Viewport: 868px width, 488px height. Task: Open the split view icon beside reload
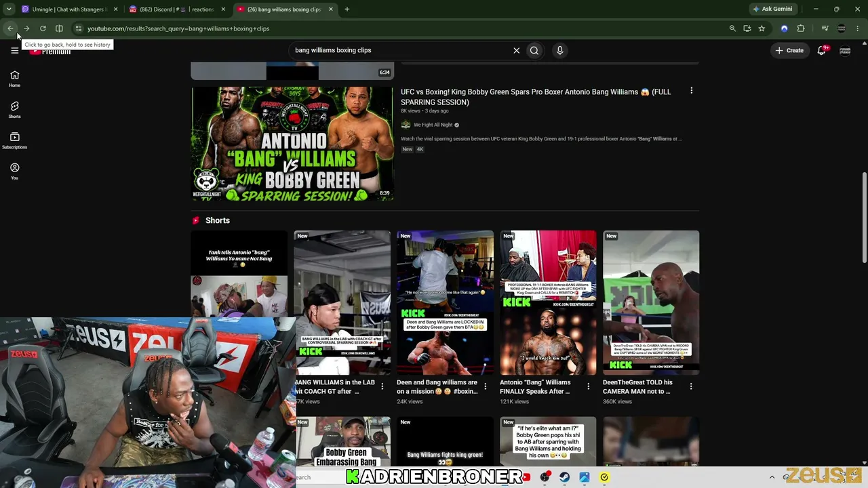coord(59,28)
